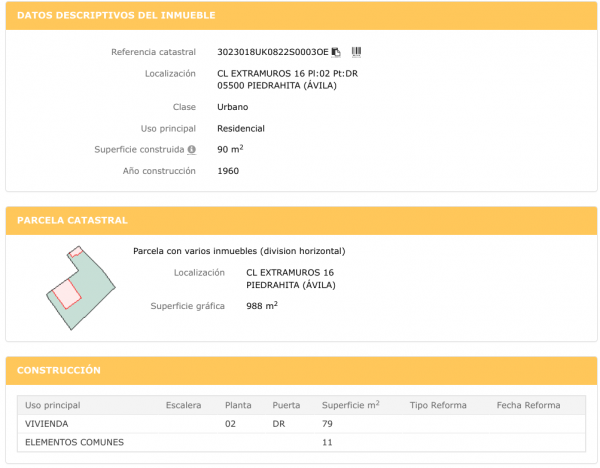
Task: Collapse the Datos Descriptivos del Inmueble header
Action: (x=300, y=16)
